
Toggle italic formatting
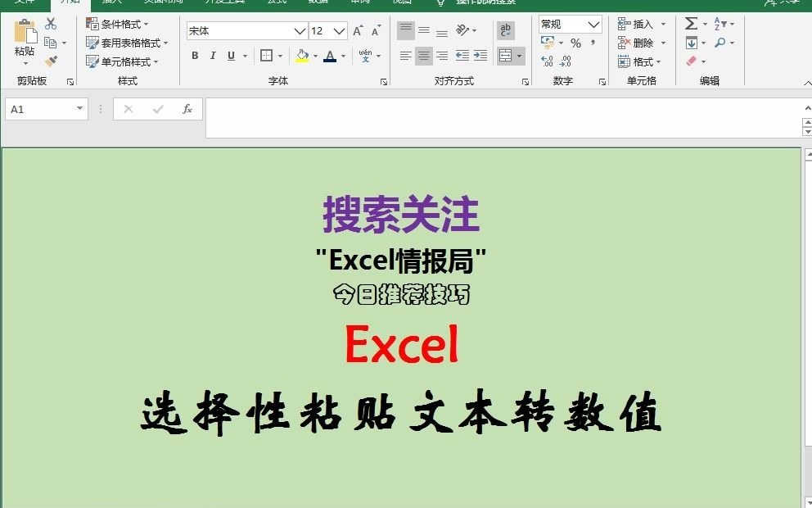[x=213, y=55]
